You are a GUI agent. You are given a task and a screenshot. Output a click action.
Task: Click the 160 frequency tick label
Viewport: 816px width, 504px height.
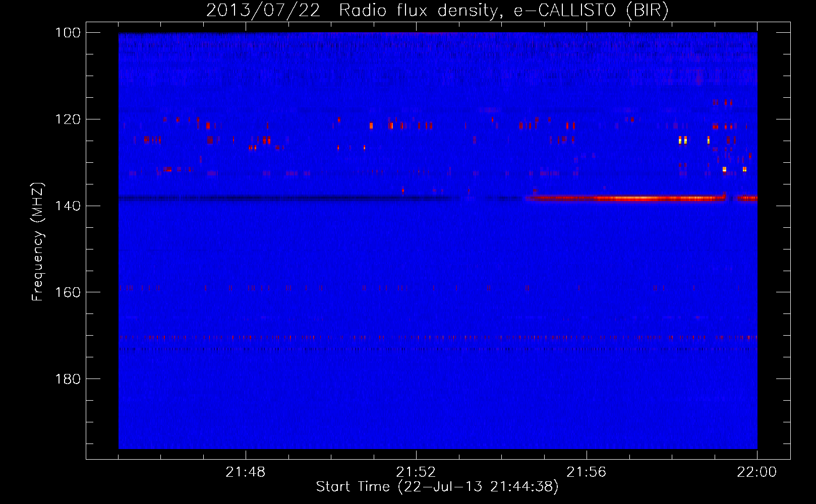(x=67, y=292)
